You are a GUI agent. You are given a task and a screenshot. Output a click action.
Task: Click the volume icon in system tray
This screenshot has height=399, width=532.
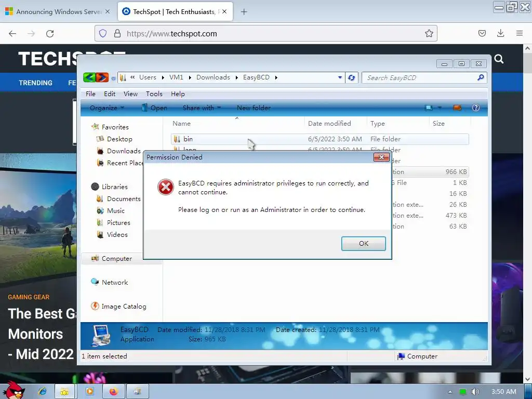coord(475,392)
